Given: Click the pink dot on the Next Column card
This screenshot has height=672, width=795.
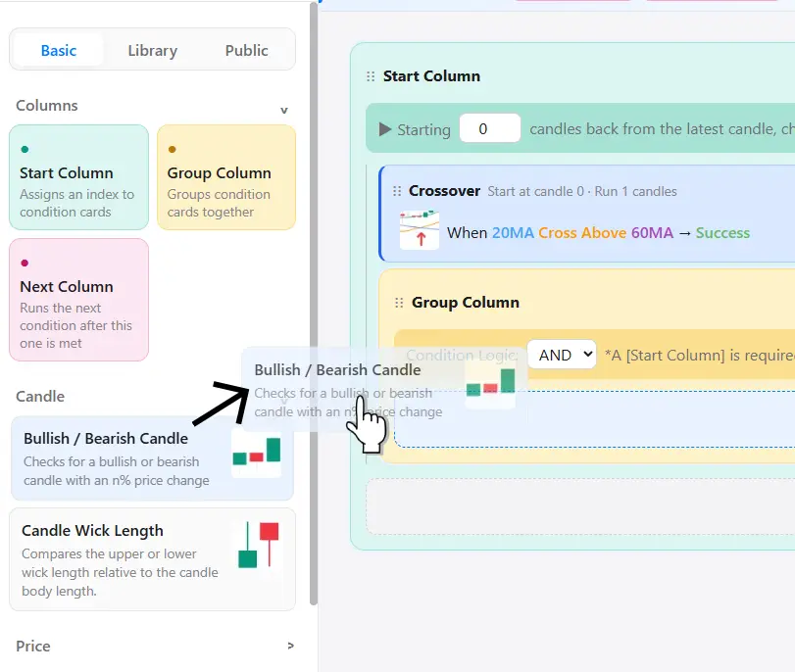Looking at the screenshot, I should (x=25, y=263).
